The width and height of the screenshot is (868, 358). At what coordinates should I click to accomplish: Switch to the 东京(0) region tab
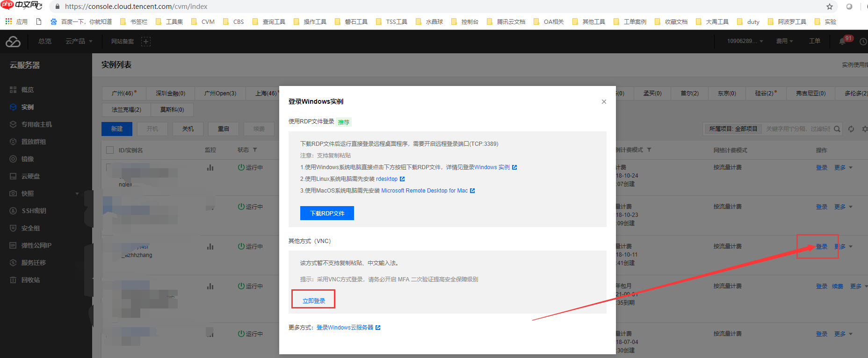(727, 93)
